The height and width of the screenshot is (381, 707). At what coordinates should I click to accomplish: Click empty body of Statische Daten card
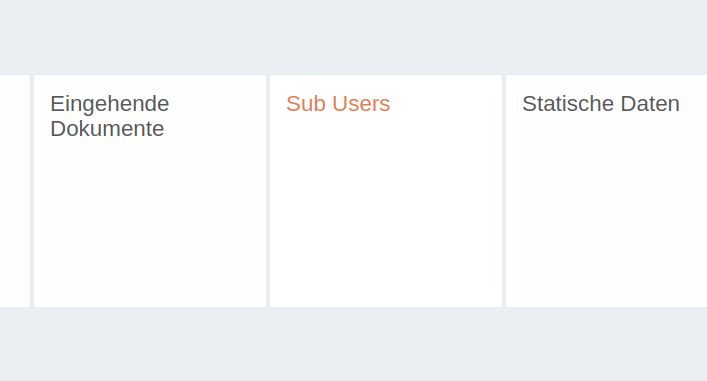click(606, 212)
